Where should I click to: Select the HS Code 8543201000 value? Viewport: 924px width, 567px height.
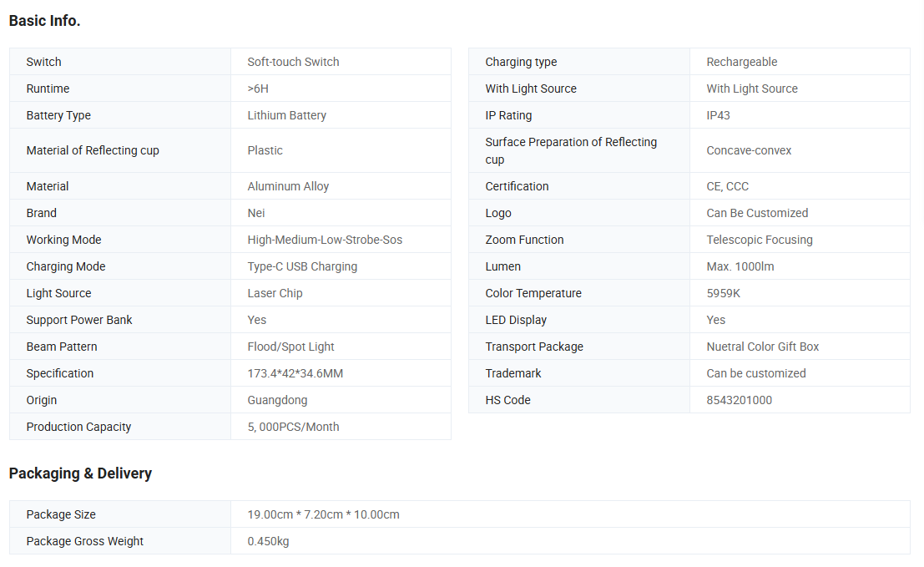tap(739, 400)
